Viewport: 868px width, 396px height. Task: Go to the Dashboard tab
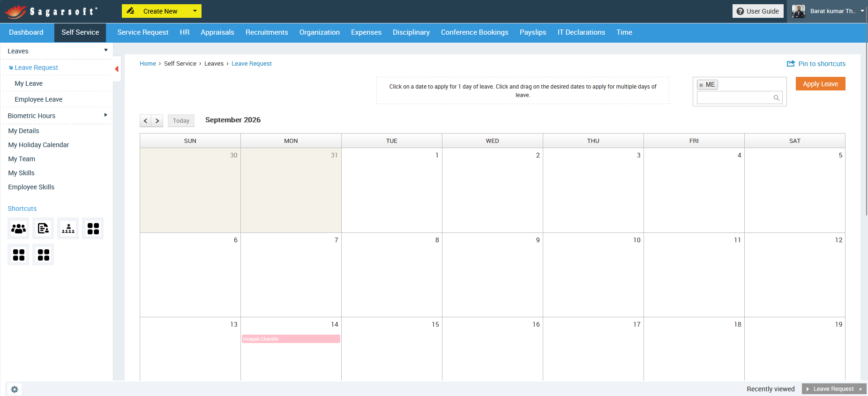coord(26,32)
